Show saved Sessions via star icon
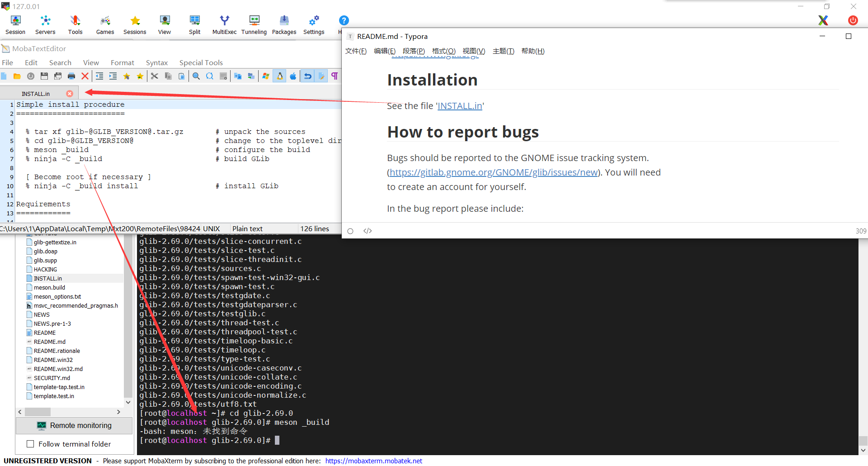 pos(135,25)
